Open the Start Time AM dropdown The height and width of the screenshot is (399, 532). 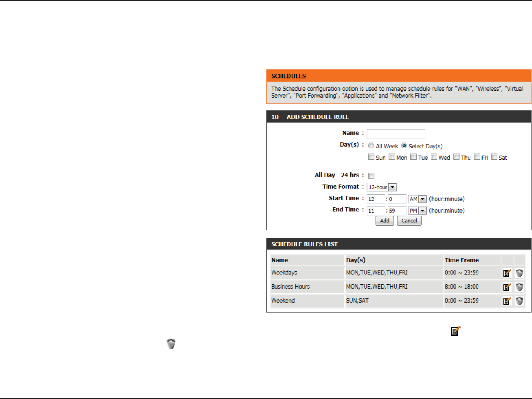[x=417, y=199]
